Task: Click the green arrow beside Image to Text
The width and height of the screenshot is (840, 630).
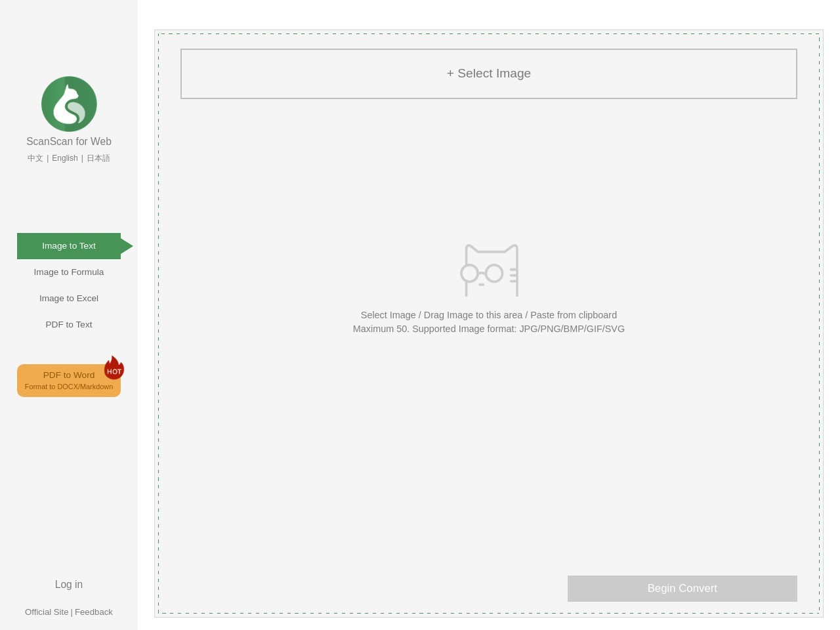Action: coord(127,246)
